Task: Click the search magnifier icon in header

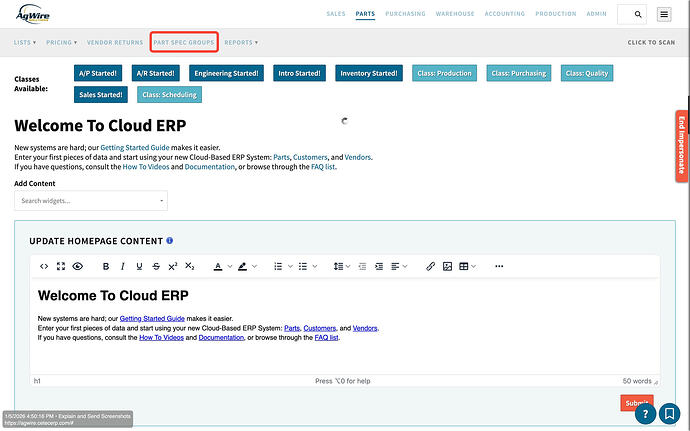Action: (632, 14)
